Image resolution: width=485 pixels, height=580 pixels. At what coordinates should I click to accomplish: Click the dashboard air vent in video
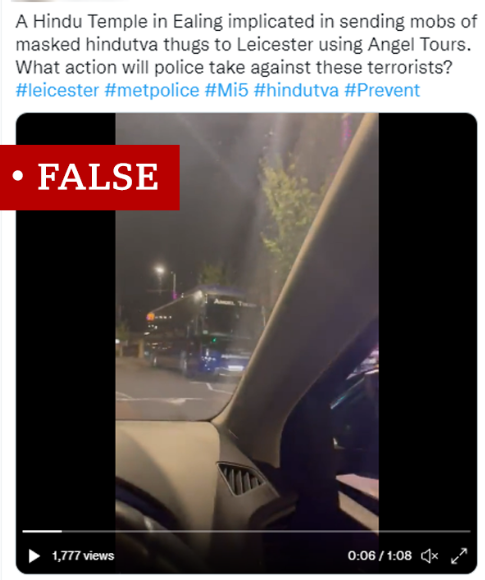[x=240, y=478]
